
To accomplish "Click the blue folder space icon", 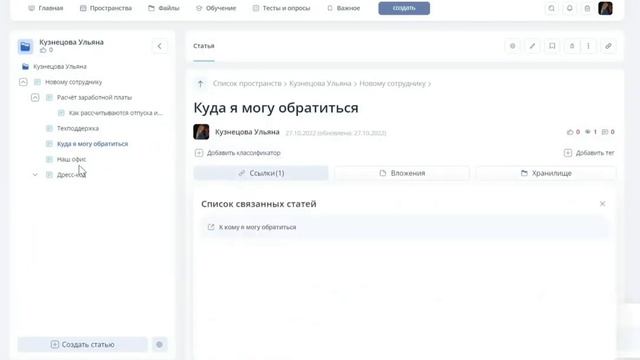I will point(25,47).
